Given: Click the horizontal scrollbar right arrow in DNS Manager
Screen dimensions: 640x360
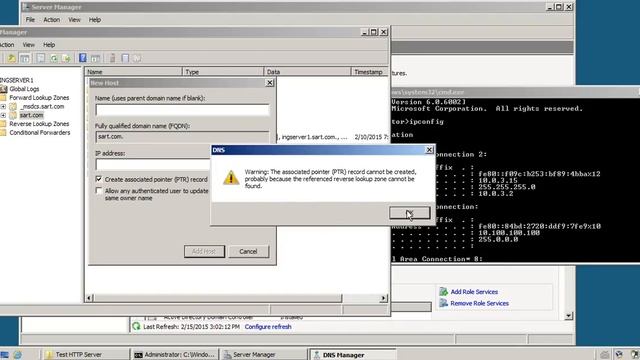Looking at the screenshot, I should click(x=383, y=298).
